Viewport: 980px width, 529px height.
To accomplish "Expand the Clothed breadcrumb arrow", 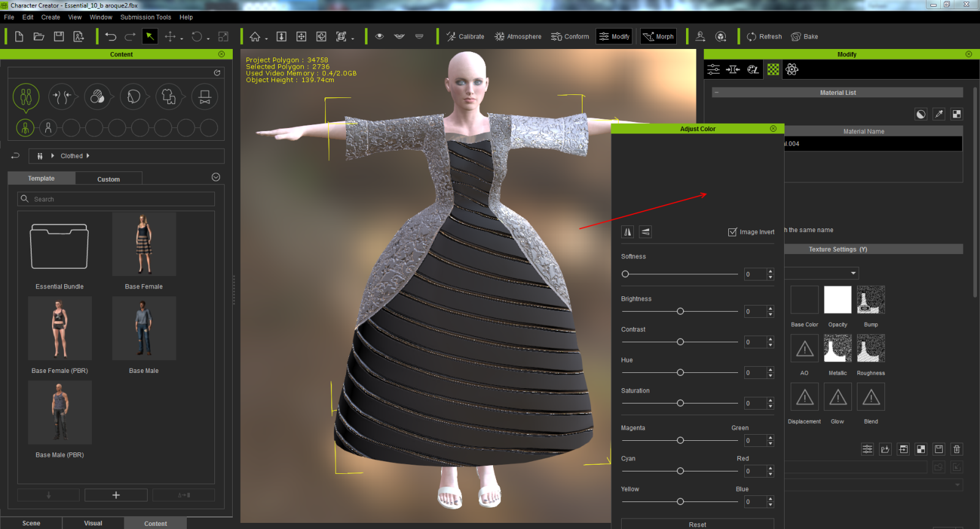I will pos(88,156).
